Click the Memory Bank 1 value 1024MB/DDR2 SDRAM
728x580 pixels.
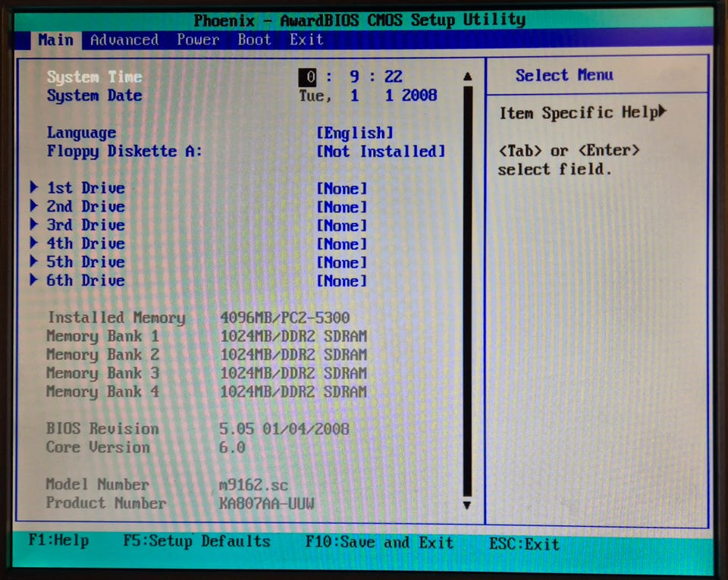click(293, 336)
